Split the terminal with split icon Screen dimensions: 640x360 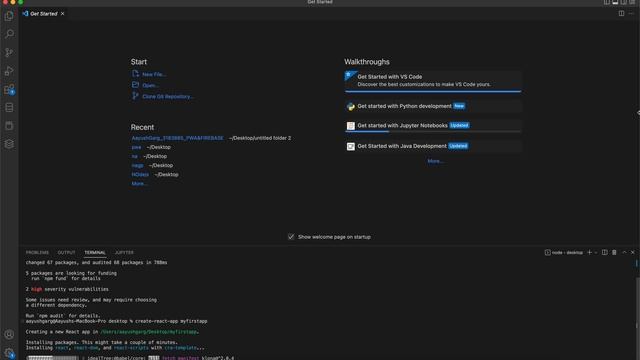(604, 253)
